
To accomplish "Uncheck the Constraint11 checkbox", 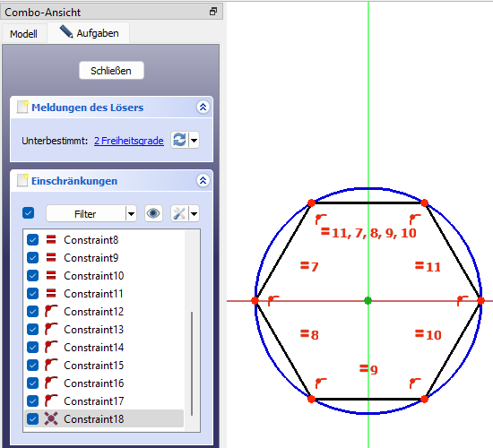I will 32,294.
